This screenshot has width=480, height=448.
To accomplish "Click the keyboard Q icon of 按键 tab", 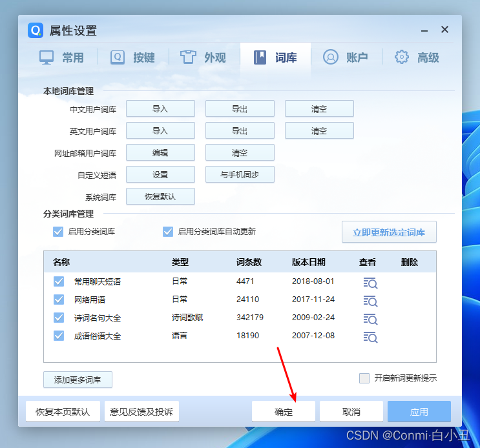I will (117, 57).
